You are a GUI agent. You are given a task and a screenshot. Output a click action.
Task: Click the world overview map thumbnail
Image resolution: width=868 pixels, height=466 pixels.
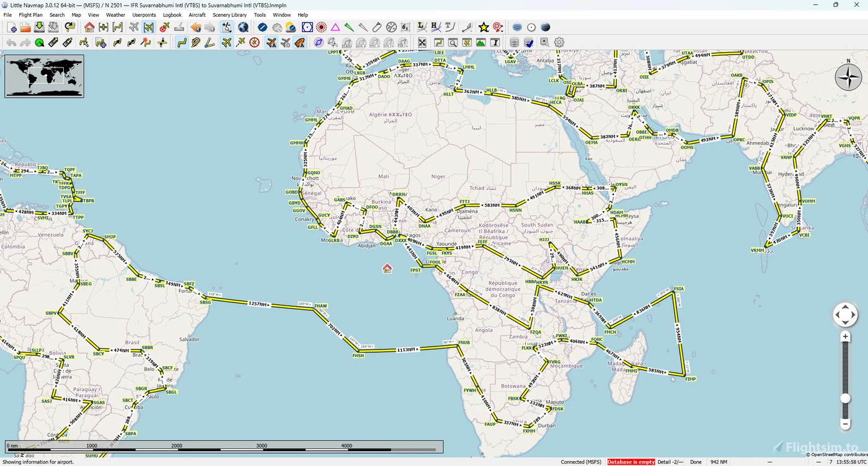[x=43, y=76]
